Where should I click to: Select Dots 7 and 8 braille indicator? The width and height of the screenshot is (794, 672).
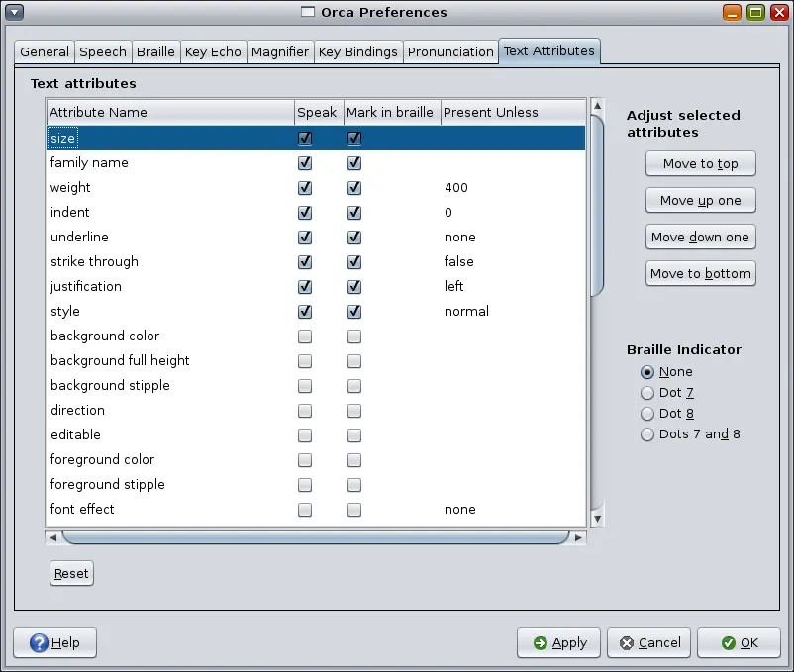tap(690, 434)
